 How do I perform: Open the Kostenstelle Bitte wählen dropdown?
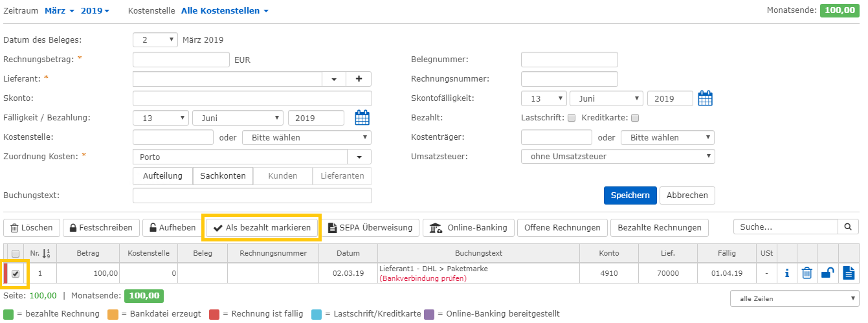307,137
